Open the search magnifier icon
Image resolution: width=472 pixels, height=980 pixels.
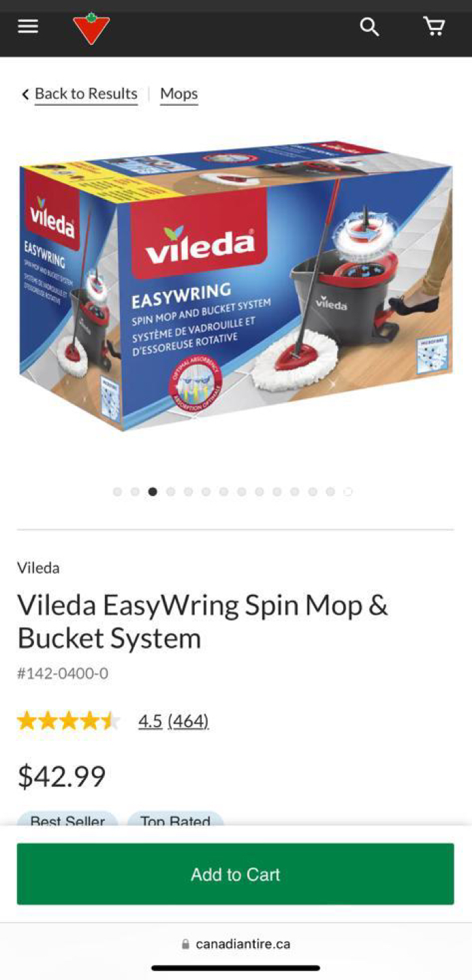click(x=369, y=27)
